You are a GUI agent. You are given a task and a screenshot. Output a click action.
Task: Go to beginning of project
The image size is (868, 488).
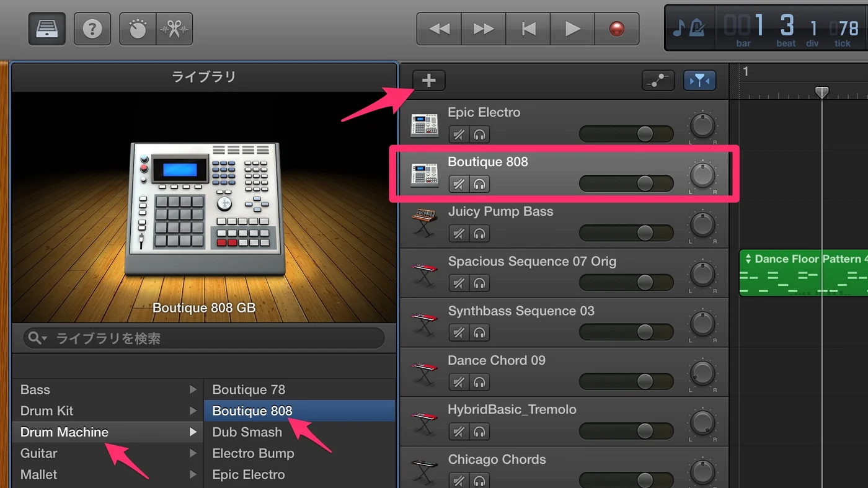(x=528, y=29)
